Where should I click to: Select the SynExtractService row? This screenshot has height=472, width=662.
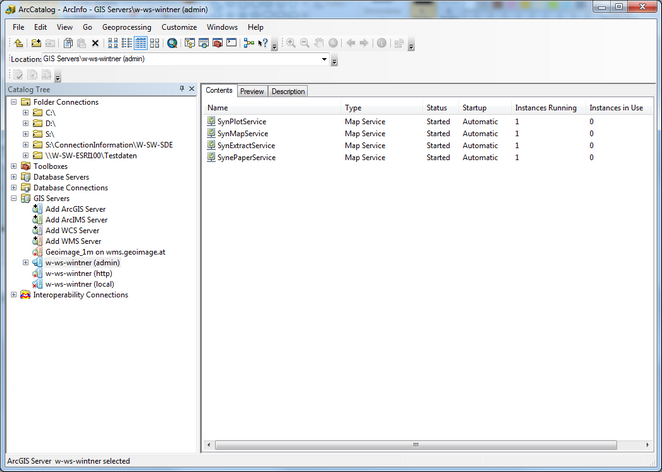click(x=426, y=145)
